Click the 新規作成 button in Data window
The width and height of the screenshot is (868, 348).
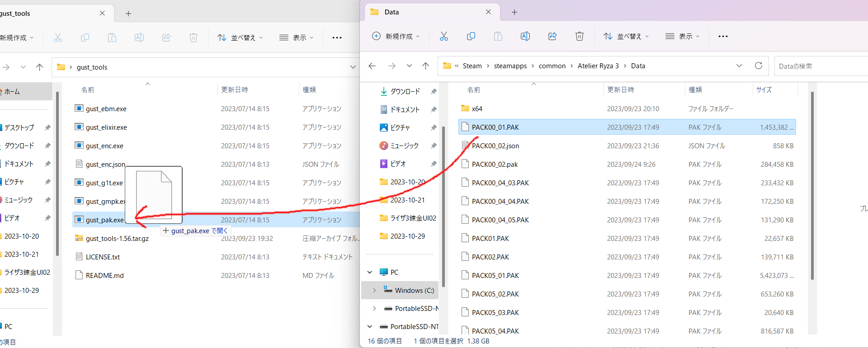tap(396, 36)
